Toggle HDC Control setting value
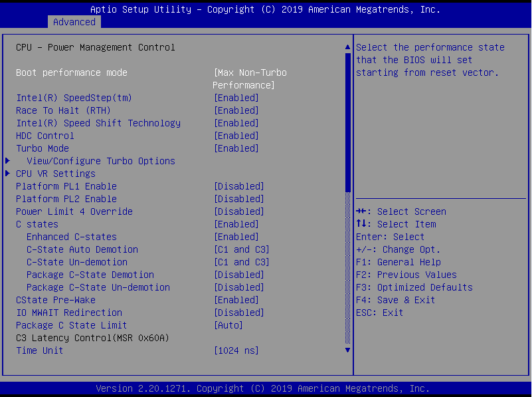 coord(236,136)
